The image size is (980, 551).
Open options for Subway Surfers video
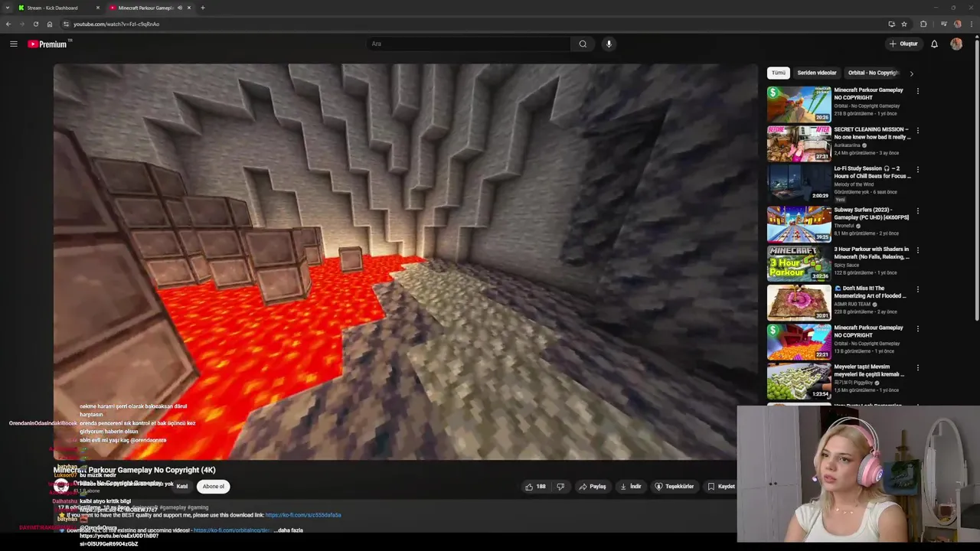[x=917, y=210]
